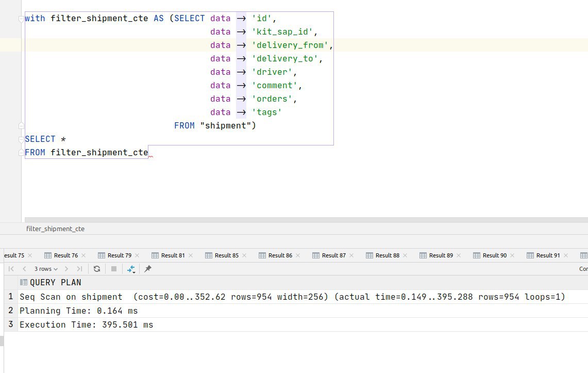
Task: Open the Result 88 tab
Action: click(387, 255)
